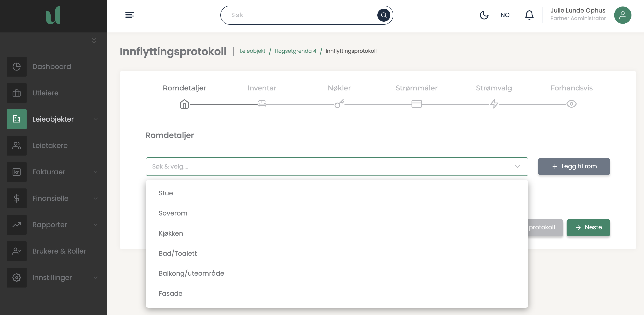Open the Søk & velg room dropdown
Screen dimensions: 644x315
click(x=336, y=166)
